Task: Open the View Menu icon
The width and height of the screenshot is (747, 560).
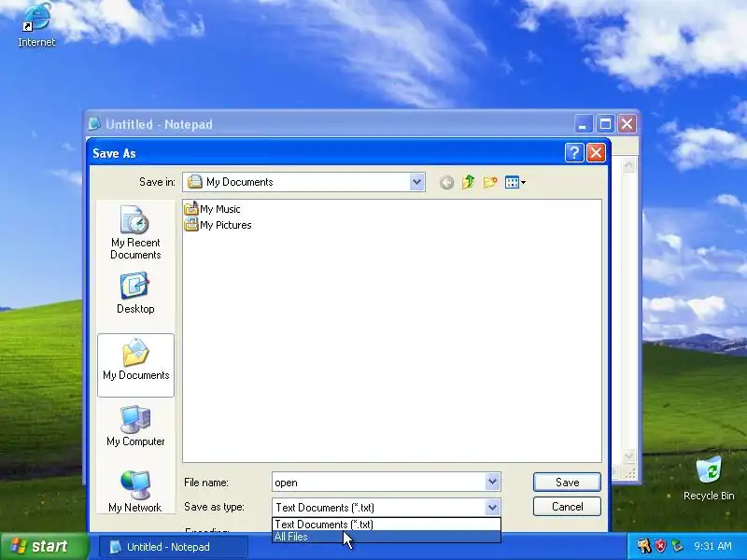Action: point(515,182)
